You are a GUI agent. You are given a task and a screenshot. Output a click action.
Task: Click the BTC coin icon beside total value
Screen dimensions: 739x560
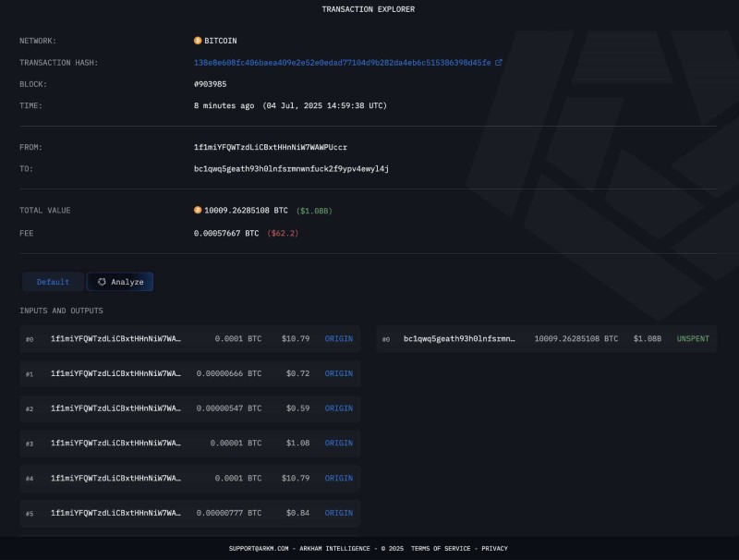[198, 211]
